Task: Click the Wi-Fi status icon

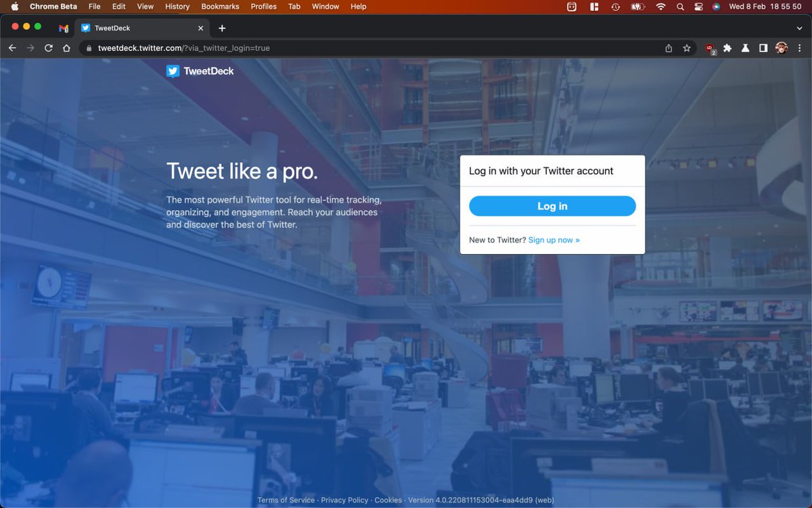Action: click(660, 7)
